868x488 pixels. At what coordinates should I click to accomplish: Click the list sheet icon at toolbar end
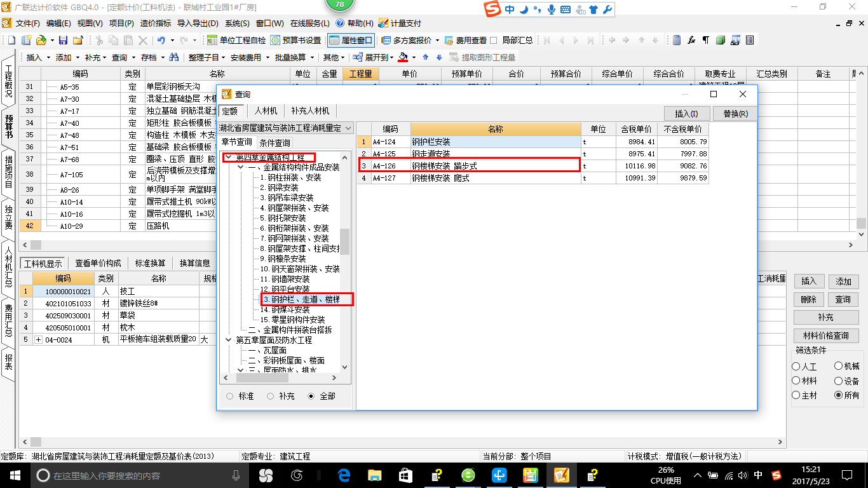pyautogui.click(x=750, y=40)
